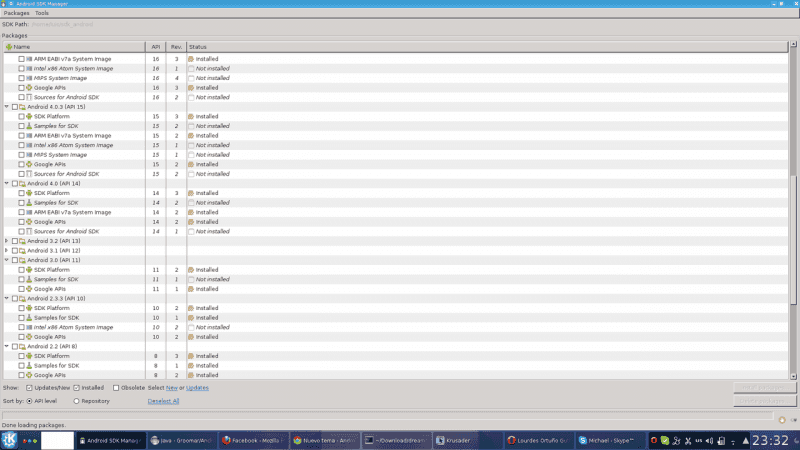Tick checkbox for Android 4.0.3 (API 15) group

click(x=15, y=107)
